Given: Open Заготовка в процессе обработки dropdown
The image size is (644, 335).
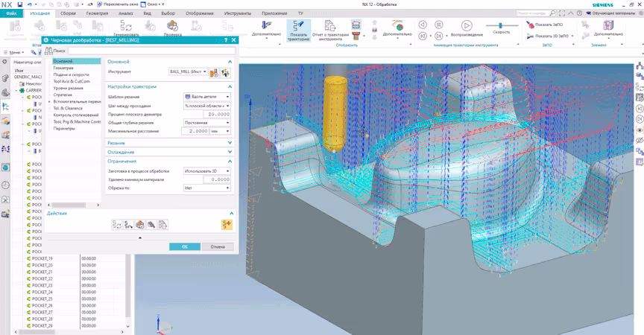Looking at the screenshot, I should tap(207, 170).
